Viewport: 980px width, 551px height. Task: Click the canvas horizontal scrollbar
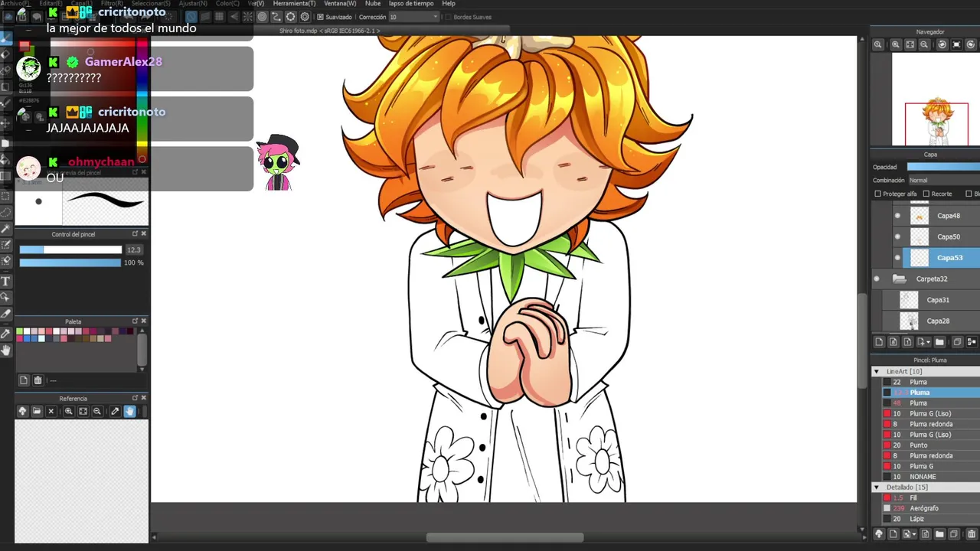pyautogui.click(x=505, y=537)
